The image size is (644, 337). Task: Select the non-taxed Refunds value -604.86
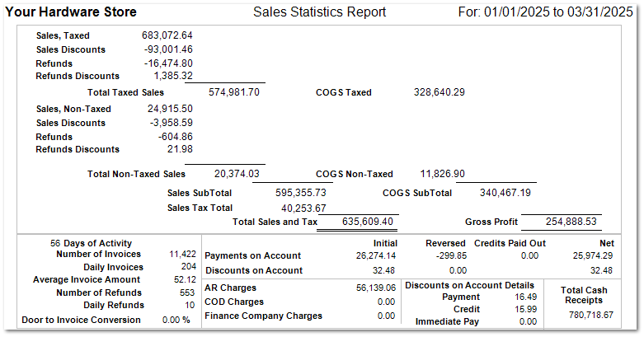click(x=176, y=136)
